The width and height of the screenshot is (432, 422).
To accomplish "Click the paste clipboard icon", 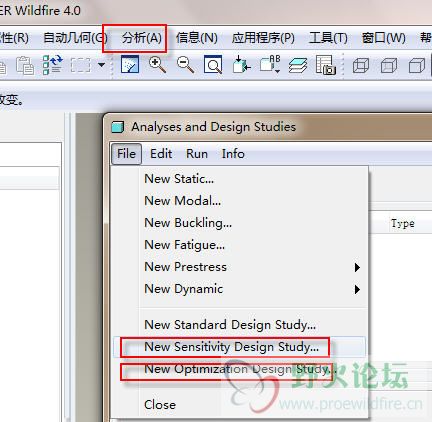I will 25,65.
